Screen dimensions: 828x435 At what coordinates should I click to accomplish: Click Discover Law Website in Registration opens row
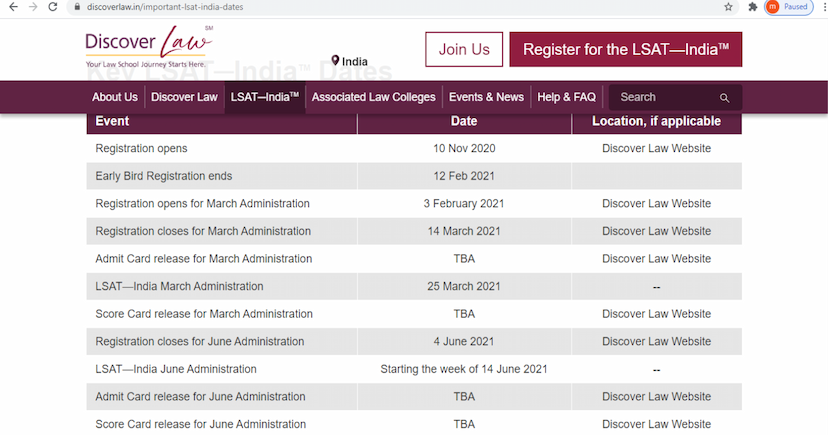pos(656,148)
